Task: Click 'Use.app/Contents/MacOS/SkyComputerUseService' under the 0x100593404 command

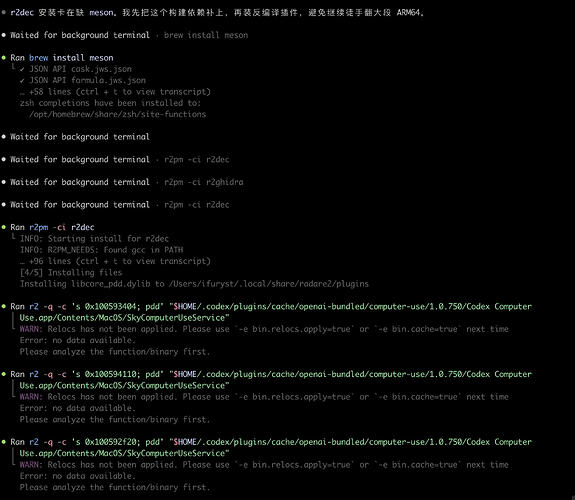Action: (x=124, y=318)
